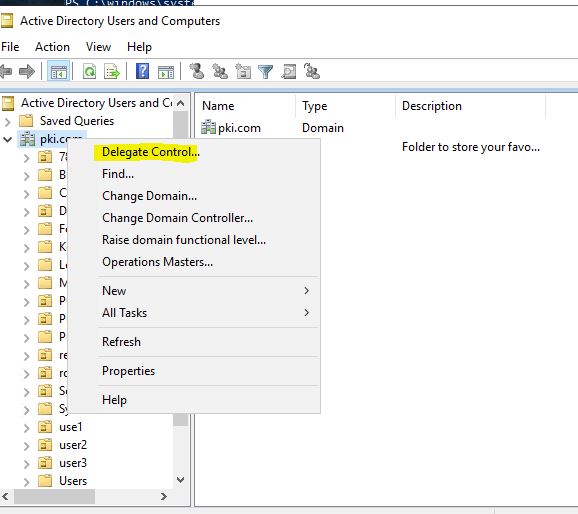Click the pki.com domain icon in list
Screen dimensions: 578x514
click(208, 128)
